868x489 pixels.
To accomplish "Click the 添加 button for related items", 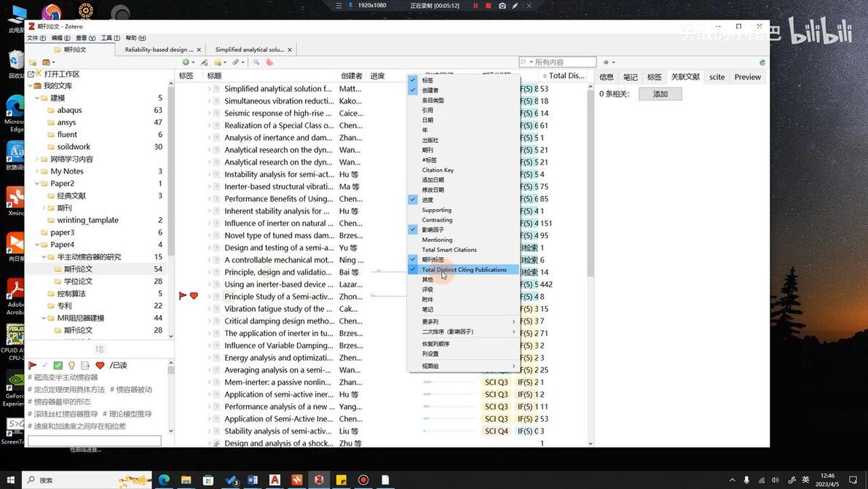I will [x=660, y=94].
